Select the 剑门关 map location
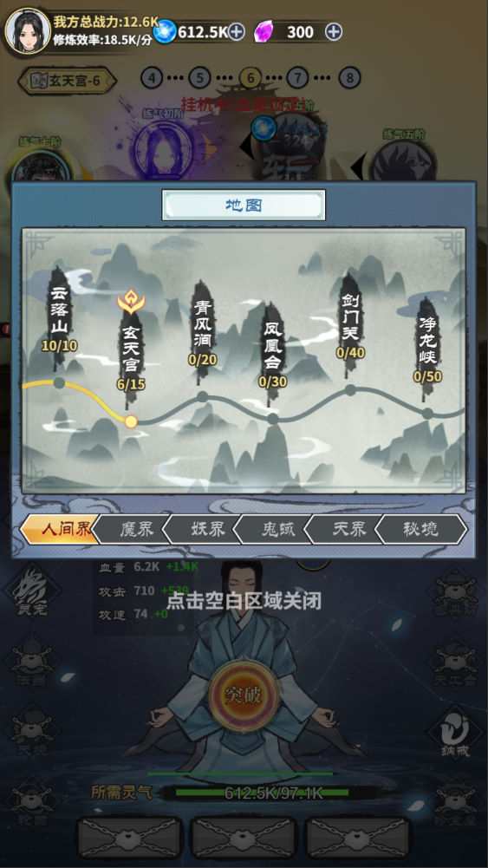 coord(350,323)
